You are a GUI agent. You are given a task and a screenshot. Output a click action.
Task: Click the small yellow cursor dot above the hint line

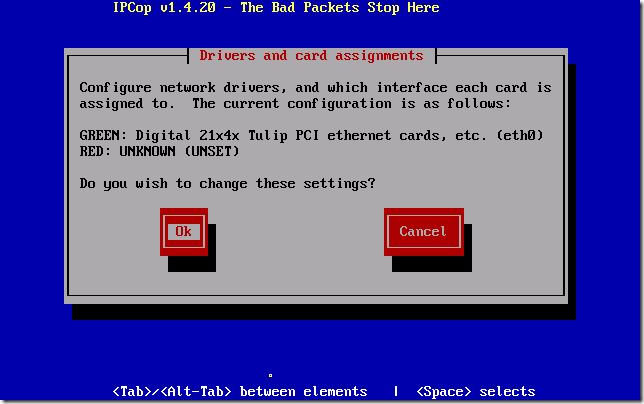(270, 375)
